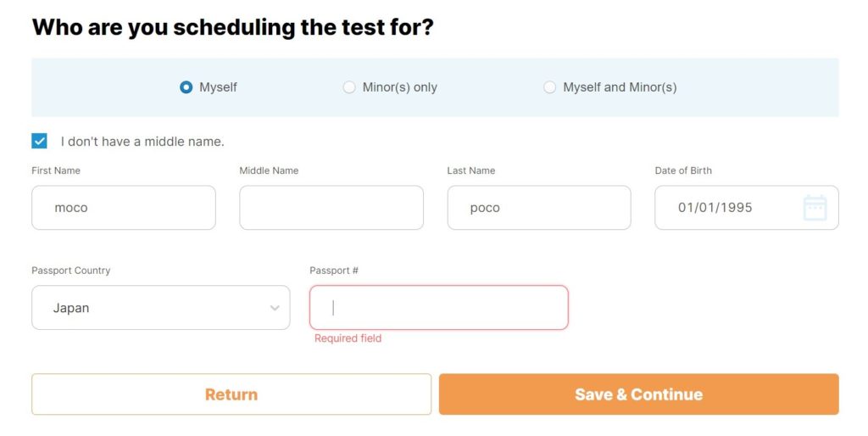Click the First Name field containing moco
The height and width of the screenshot is (436, 868).
click(x=123, y=208)
